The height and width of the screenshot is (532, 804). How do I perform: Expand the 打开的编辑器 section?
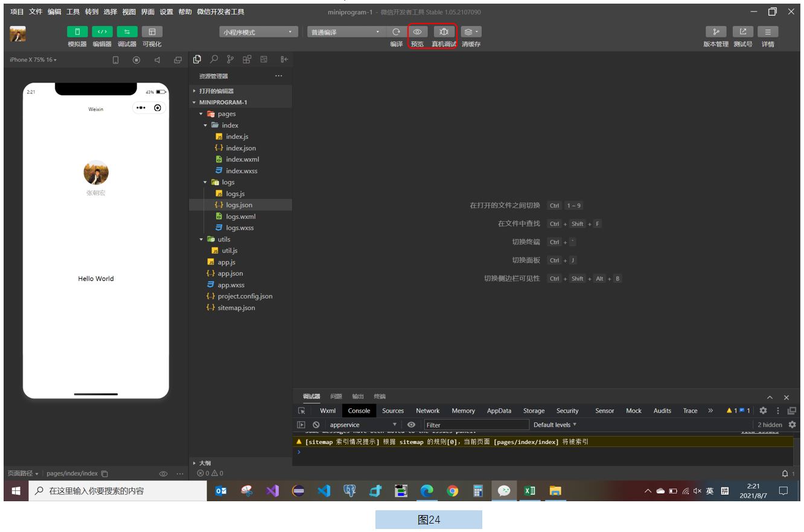(x=240, y=91)
